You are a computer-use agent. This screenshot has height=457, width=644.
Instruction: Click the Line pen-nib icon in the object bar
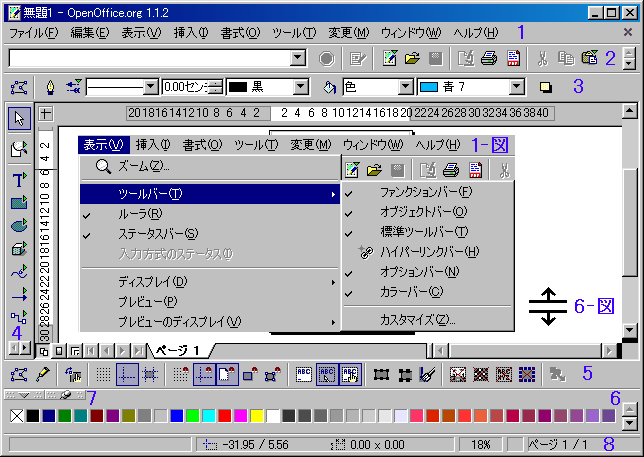click(50, 87)
